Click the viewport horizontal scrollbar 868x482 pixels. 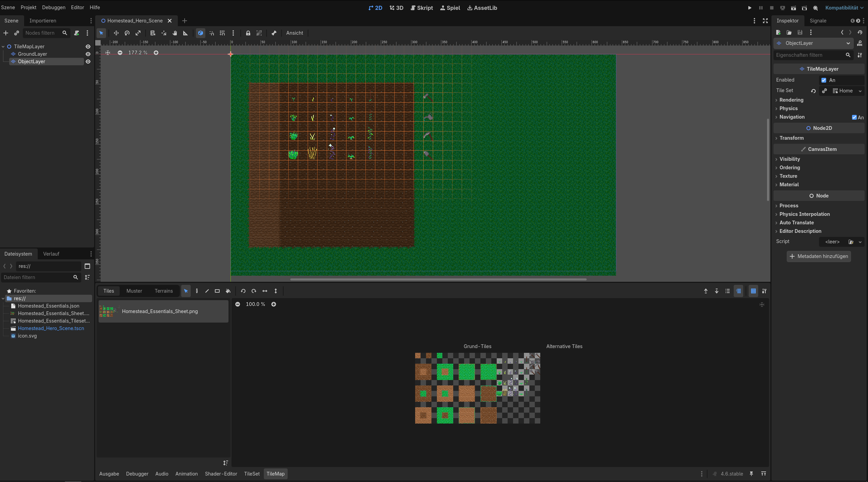(x=438, y=279)
